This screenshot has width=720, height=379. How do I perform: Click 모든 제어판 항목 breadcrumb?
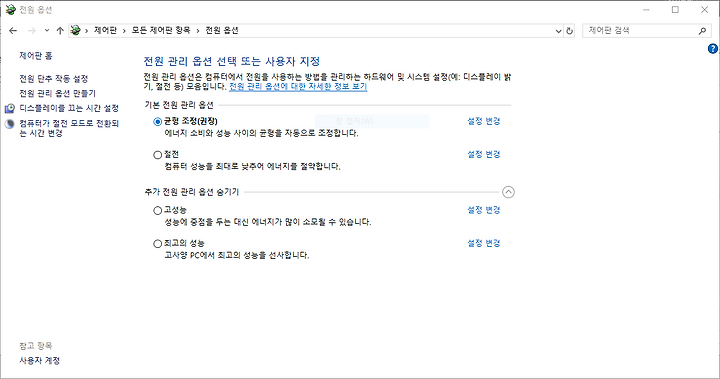161,30
